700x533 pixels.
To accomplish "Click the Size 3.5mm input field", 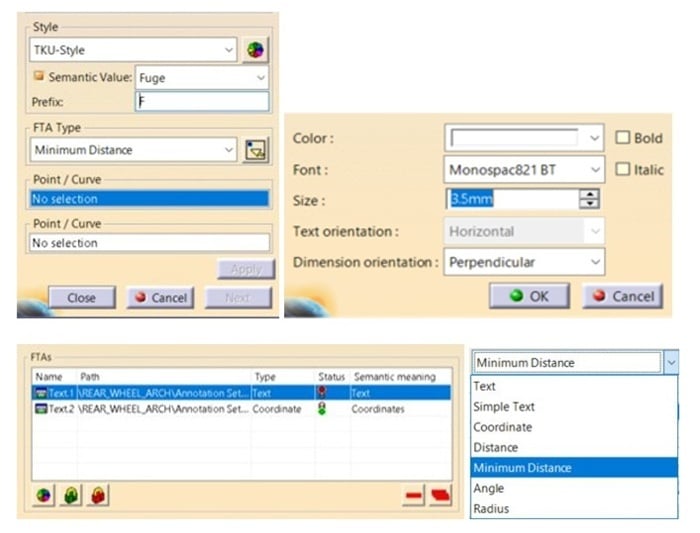I will pyautogui.click(x=512, y=199).
